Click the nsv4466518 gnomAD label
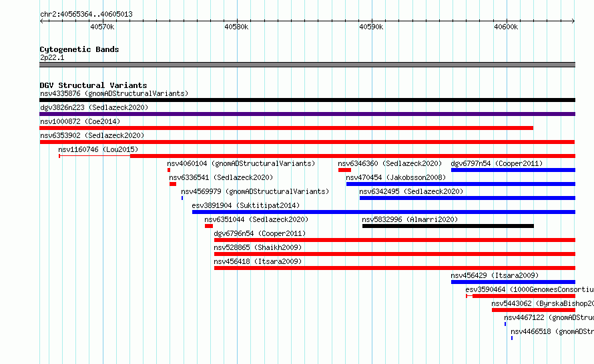 point(553,331)
